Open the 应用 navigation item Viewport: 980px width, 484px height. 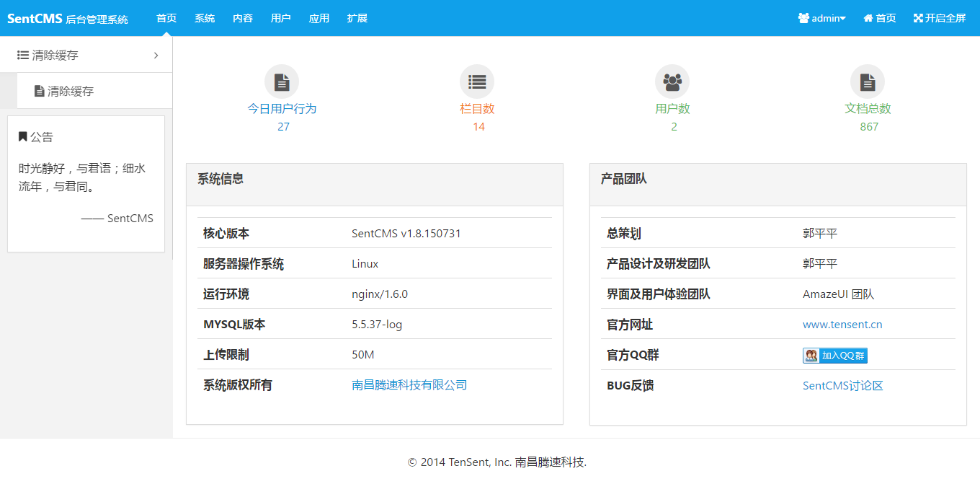point(319,18)
